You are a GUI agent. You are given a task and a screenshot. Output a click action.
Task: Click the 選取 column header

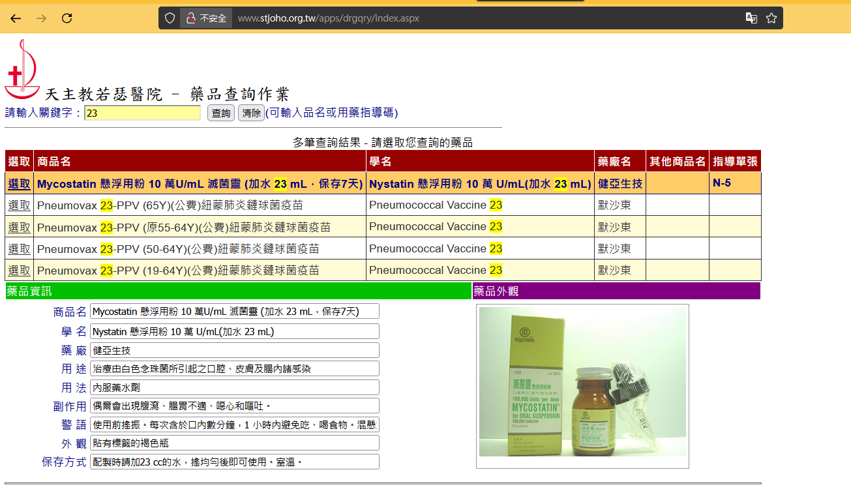[x=19, y=161]
